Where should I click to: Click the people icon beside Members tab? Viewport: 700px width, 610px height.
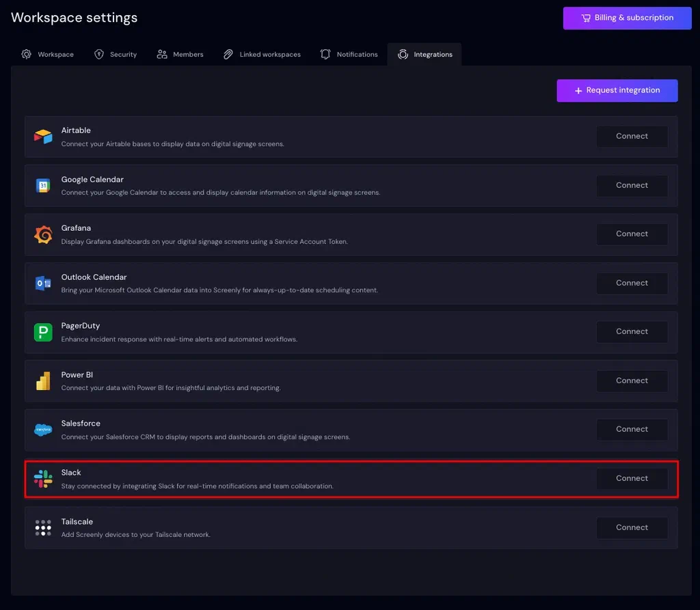click(162, 55)
